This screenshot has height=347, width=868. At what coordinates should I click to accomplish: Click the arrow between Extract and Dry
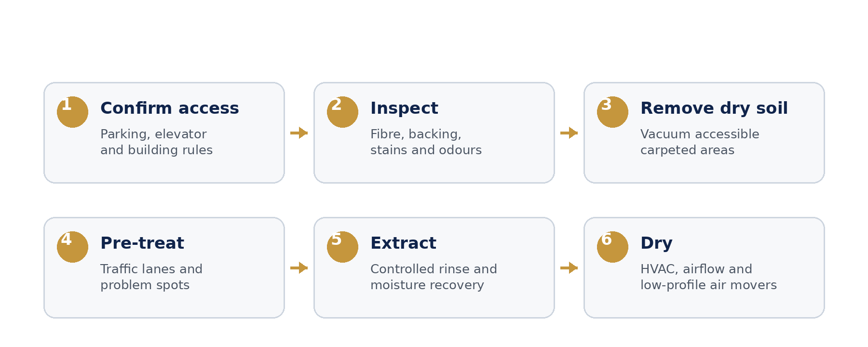coord(569,267)
